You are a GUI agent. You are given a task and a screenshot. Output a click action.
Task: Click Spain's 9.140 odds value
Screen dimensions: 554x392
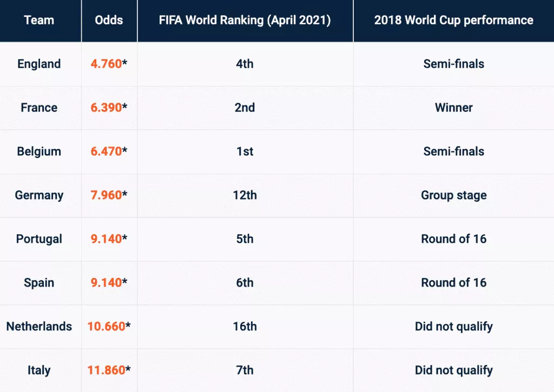click(x=106, y=283)
